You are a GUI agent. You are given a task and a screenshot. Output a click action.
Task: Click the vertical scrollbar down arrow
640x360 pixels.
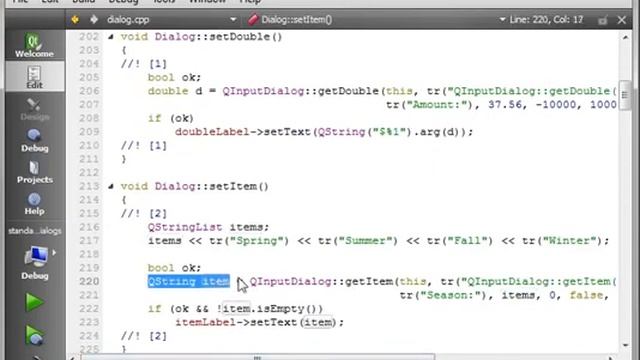[x=626, y=345]
